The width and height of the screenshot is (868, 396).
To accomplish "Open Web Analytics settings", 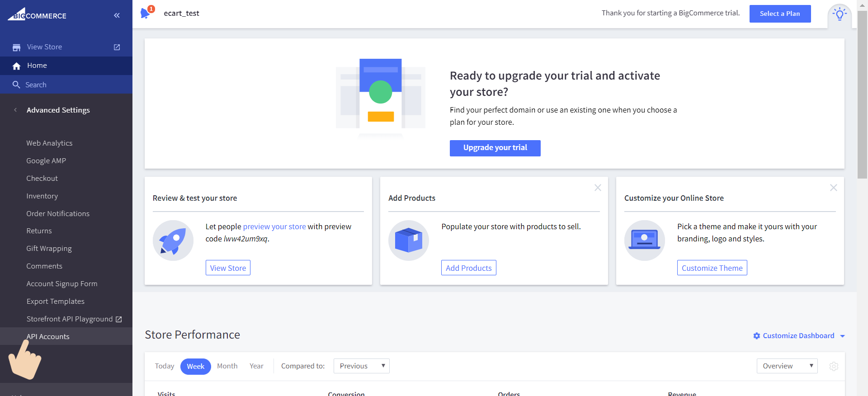I will pos(49,143).
